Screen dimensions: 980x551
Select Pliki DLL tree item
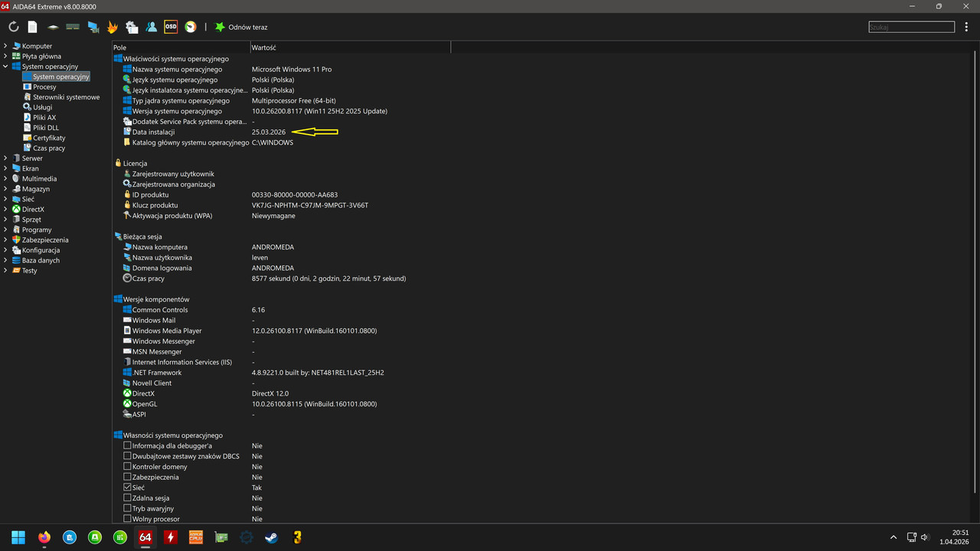point(46,128)
